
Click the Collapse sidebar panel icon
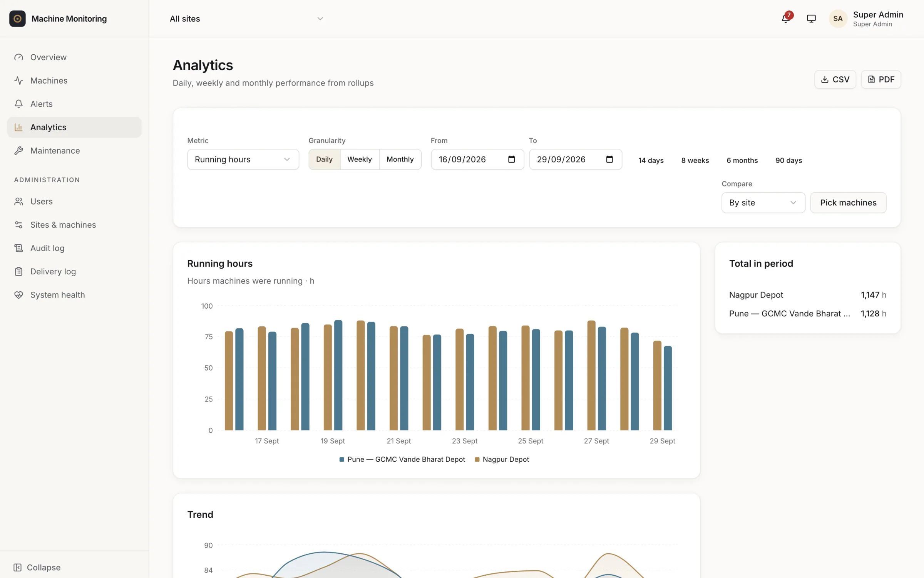click(x=17, y=567)
